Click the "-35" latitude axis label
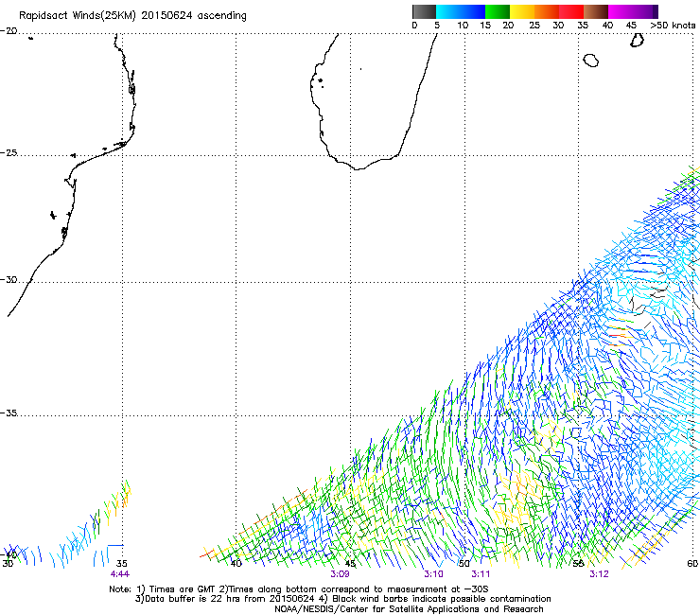Viewport: 700px width, 615px height. pyautogui.click(x=9, y=413)
